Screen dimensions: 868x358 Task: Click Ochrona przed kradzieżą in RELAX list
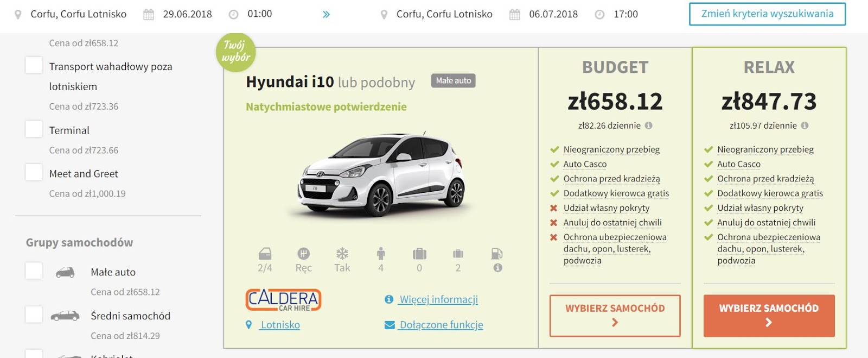765,179
